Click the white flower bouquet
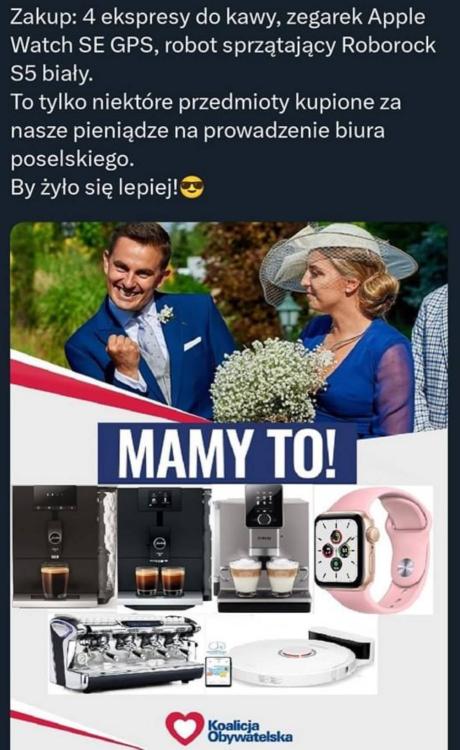Screen dimensions: 460x750 270,380
